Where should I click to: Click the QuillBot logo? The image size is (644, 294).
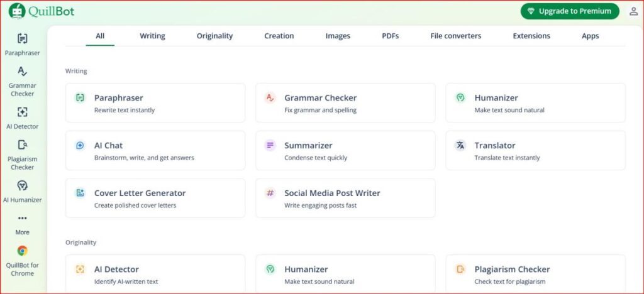coord(42,11)
